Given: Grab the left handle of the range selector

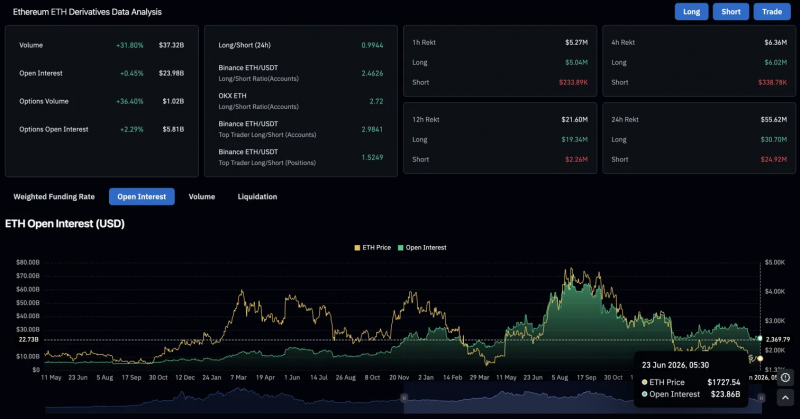Looking at the screenshot, I should [404, 398].
